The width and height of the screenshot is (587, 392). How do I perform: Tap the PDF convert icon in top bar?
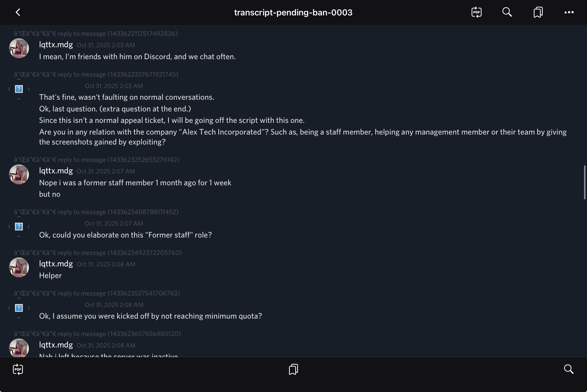point(477,12)
